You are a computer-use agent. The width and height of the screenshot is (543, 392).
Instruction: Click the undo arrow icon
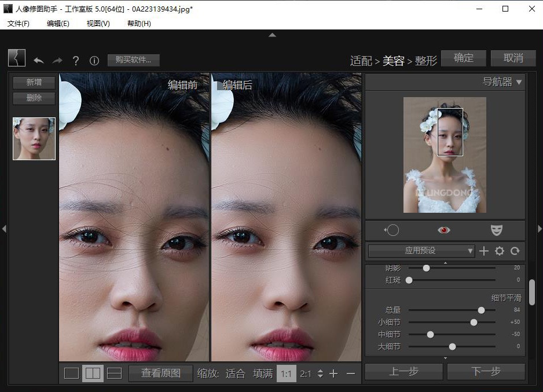[x=39, y=60]
